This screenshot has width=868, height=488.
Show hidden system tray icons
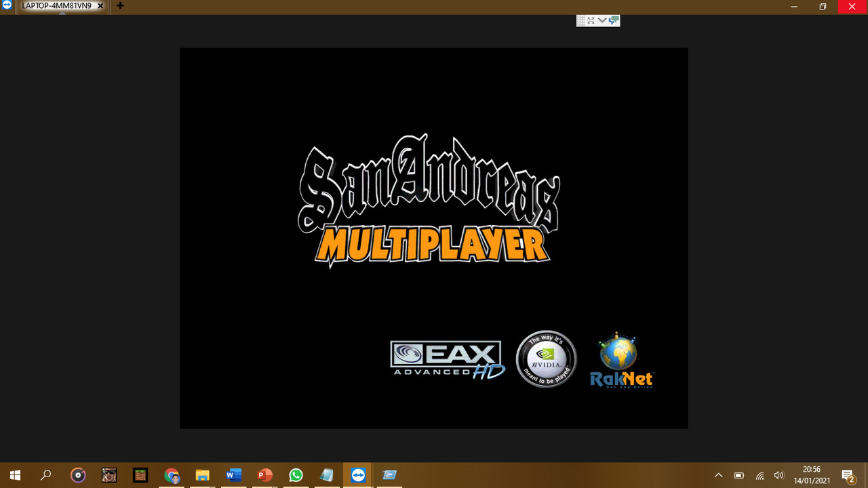click(719, 475)
